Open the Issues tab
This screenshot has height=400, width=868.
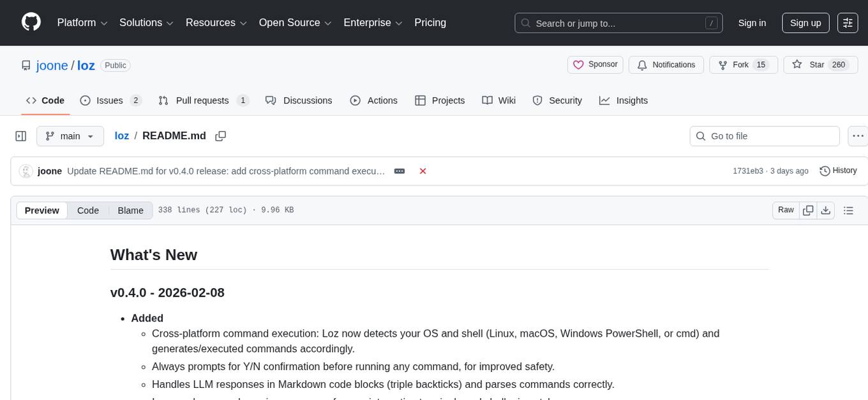[x=110, y=100]
